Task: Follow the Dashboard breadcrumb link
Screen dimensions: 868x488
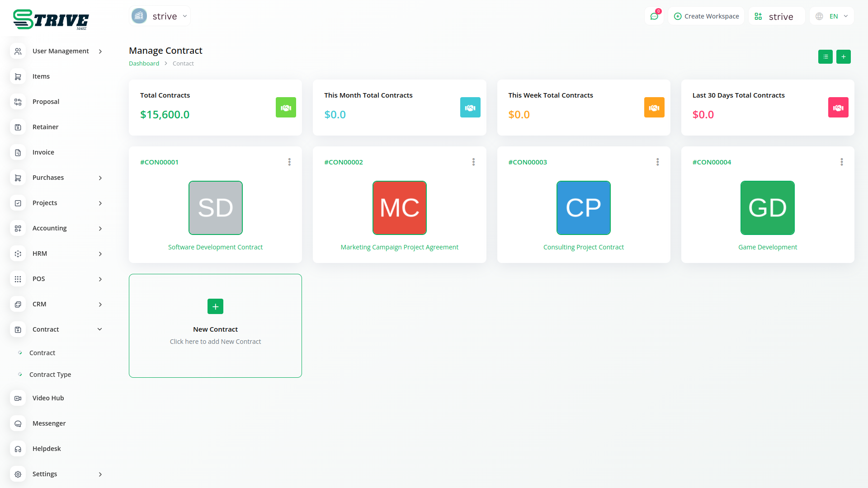Action: click(x=144, y=64)
